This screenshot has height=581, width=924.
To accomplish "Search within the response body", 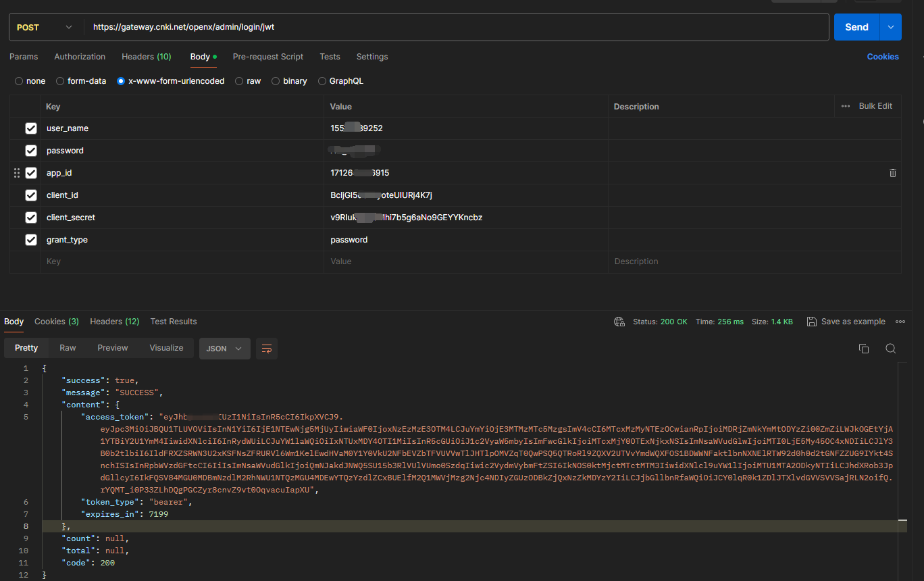I will pos(890,349).
